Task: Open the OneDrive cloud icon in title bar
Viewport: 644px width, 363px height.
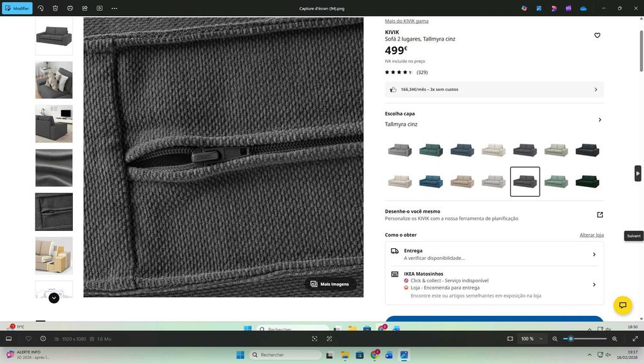Action: (583, 8)
